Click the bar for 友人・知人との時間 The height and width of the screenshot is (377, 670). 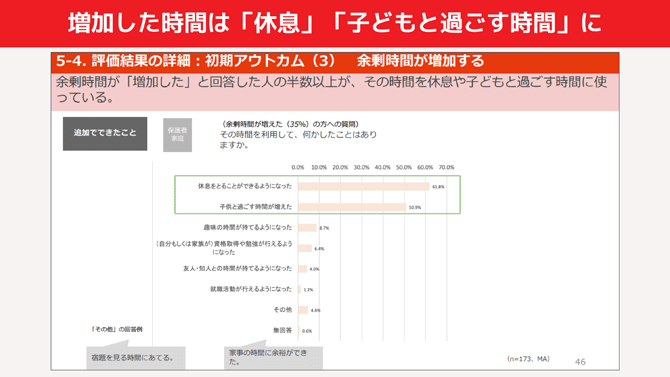pyautogui.click(x=303, y=269)
